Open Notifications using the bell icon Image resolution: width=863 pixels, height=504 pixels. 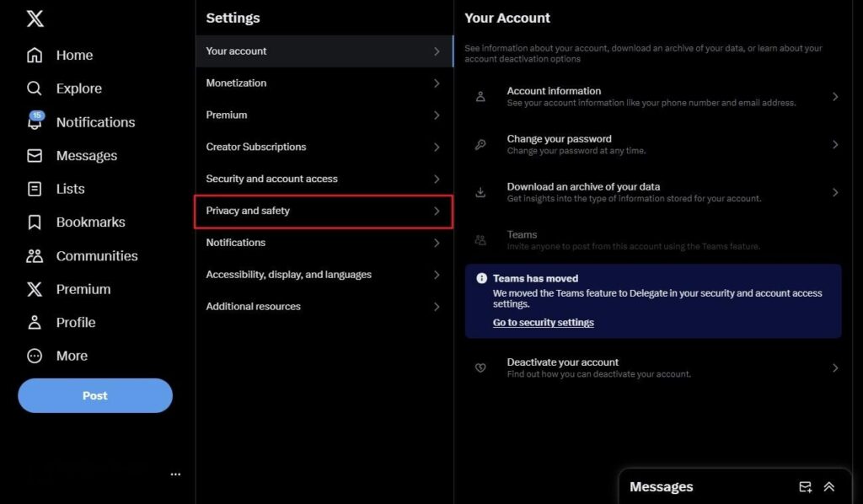(34, 121)
